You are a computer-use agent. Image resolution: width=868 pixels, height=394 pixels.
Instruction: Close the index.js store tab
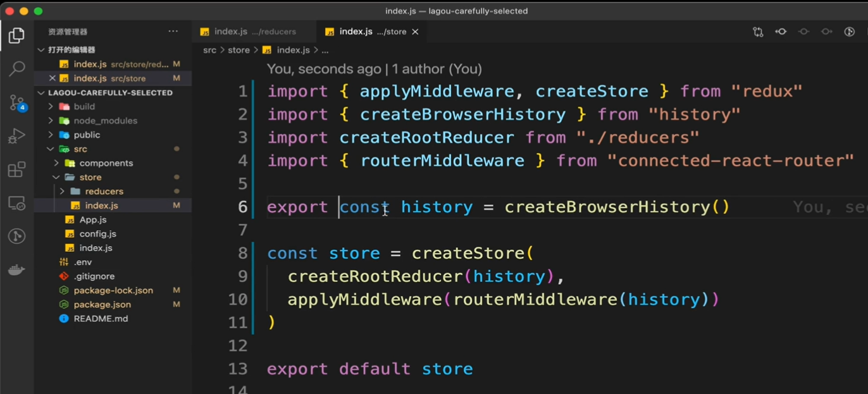click(x=415, y=32)
